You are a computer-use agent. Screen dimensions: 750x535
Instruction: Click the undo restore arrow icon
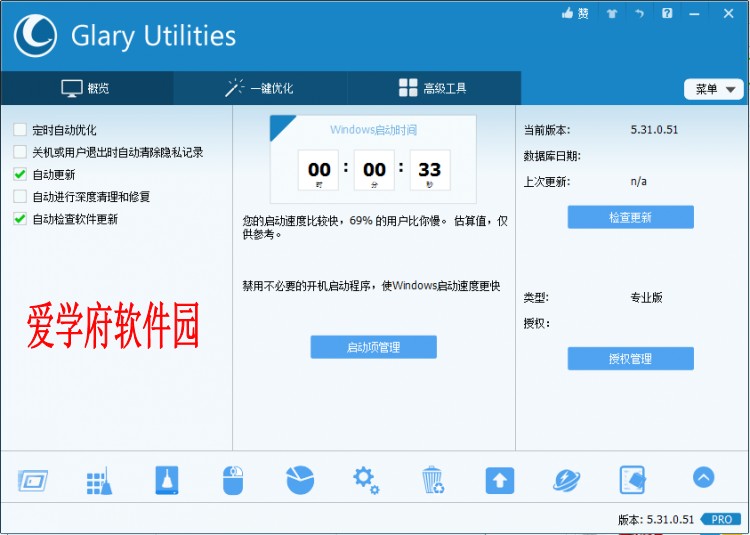[x=640, y=13]
